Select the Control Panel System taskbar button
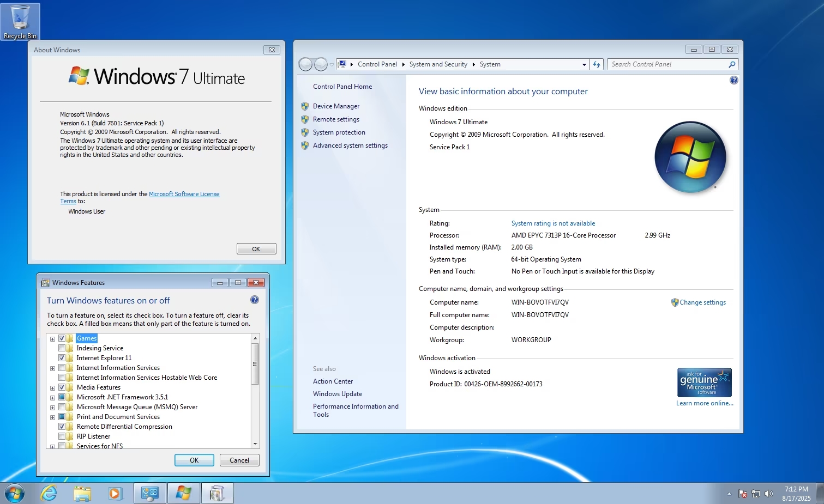Image resolution: width=824 pixels, height=504 pixels. (x=150, y=494)
